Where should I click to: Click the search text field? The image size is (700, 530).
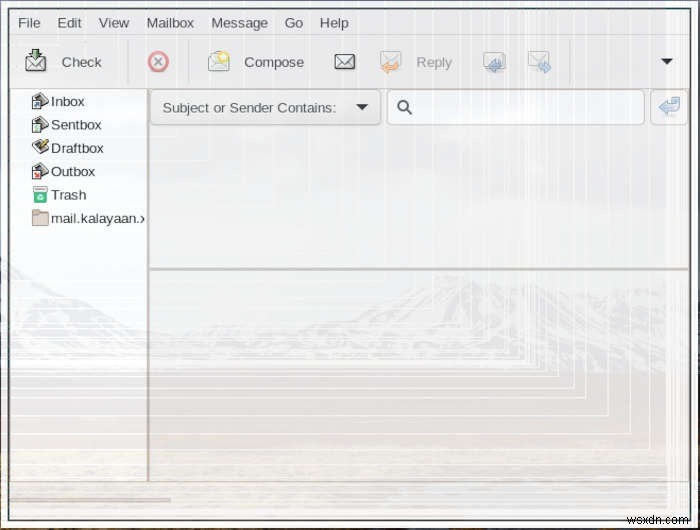pyautogui.click(x=516, y=108)
